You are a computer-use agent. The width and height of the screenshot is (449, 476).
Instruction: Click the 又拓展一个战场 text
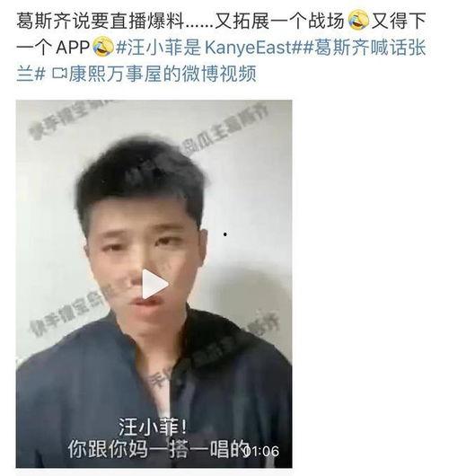pyautogui.click(x=280, y=22)
